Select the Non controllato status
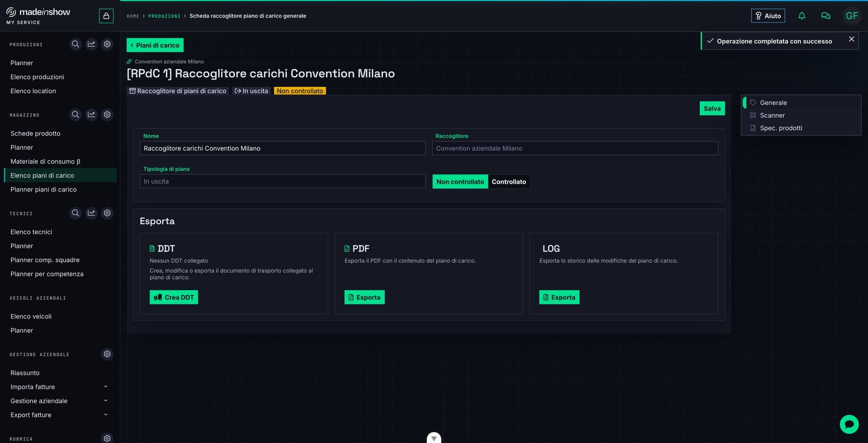Screen dimensions: 868x443 pos(460,182)
